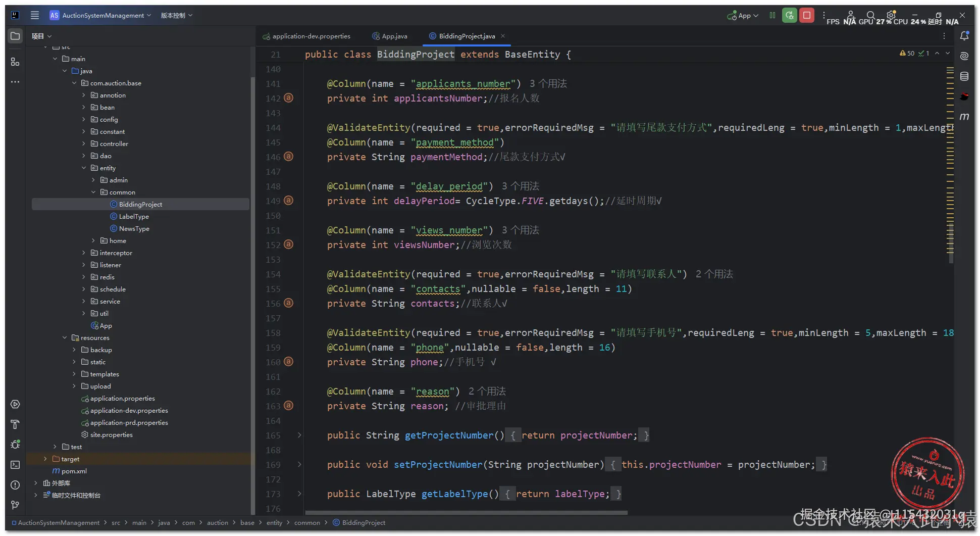Show more tool windows in left sidebar
Image resolution: width=980 pixels, height=536 pixels.
[x=15, y=82]
